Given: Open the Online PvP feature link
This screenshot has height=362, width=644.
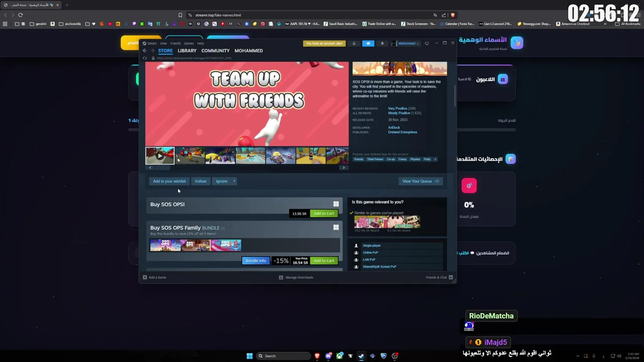Looking at the screenshot, I should [370, 253].
